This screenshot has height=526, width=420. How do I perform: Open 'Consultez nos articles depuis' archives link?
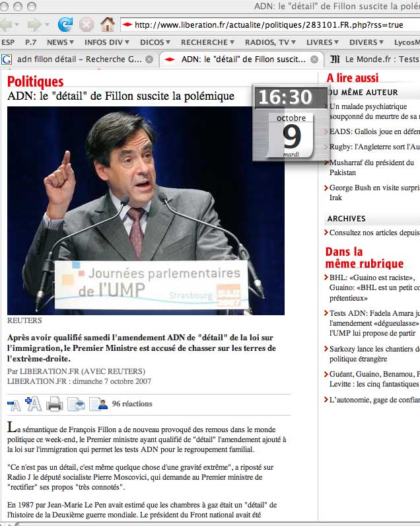coord(374,233)
